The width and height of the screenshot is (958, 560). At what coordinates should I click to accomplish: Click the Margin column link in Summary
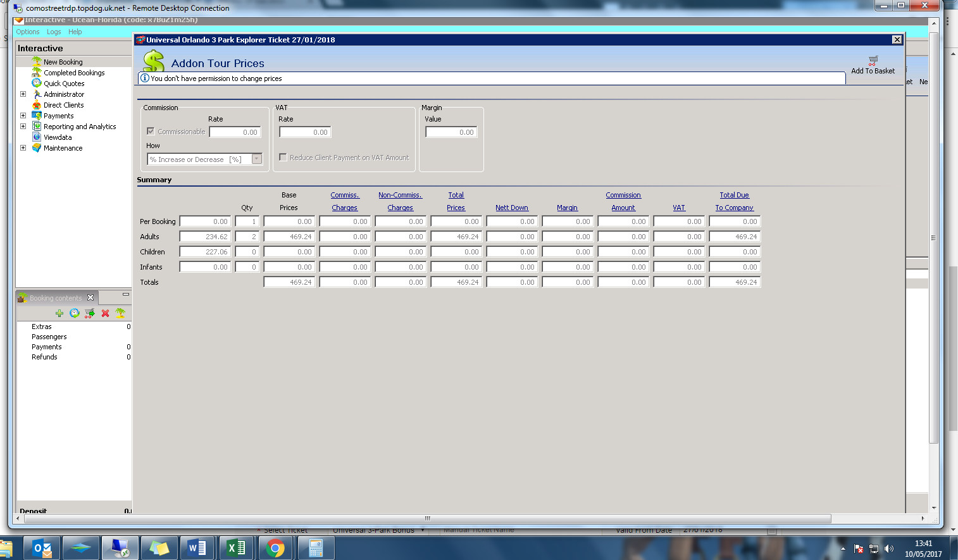(568, 208)
